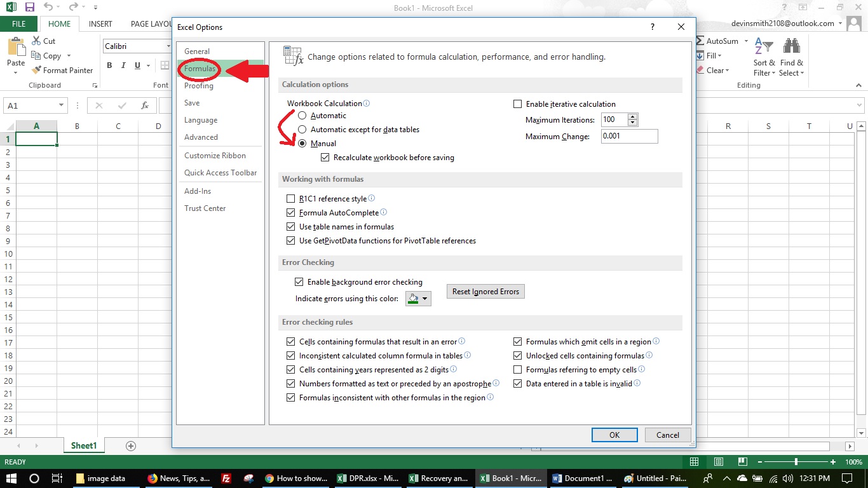Click info icon beside Formula AutoComplete
868x488 pixels.
(384, 212)
